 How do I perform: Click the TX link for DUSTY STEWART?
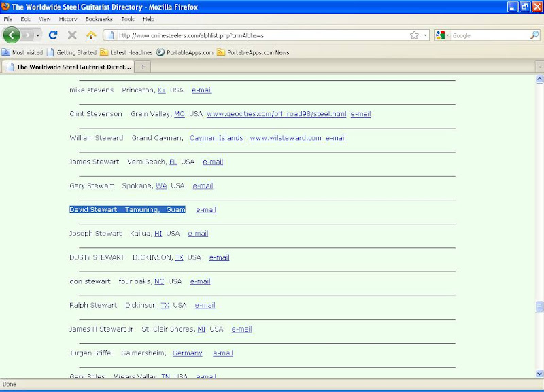pyautogui.click(x=179, y=257)
